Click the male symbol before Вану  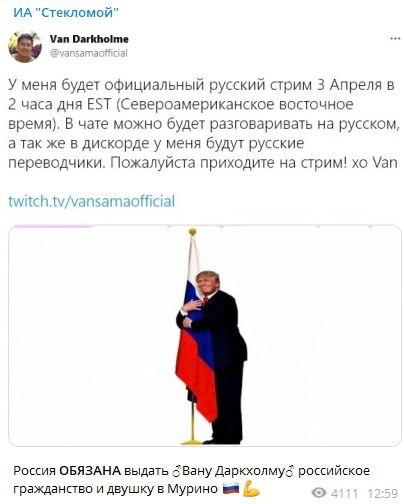[177, 471]
